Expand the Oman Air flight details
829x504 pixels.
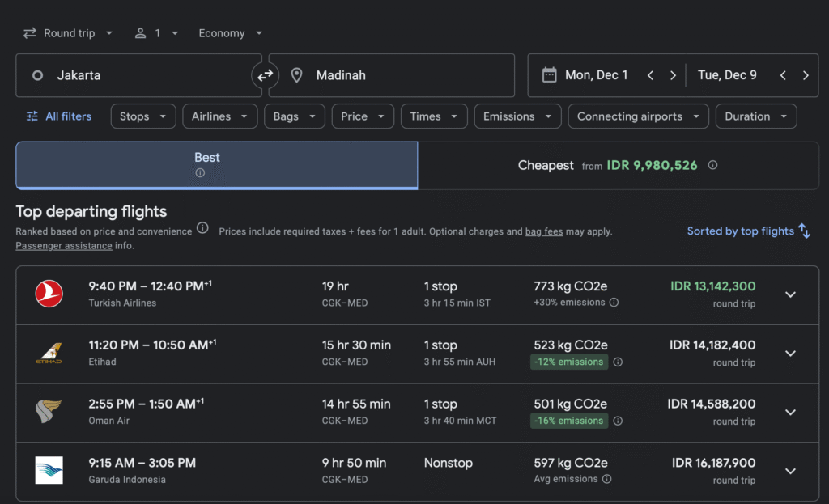coord(790,412)
